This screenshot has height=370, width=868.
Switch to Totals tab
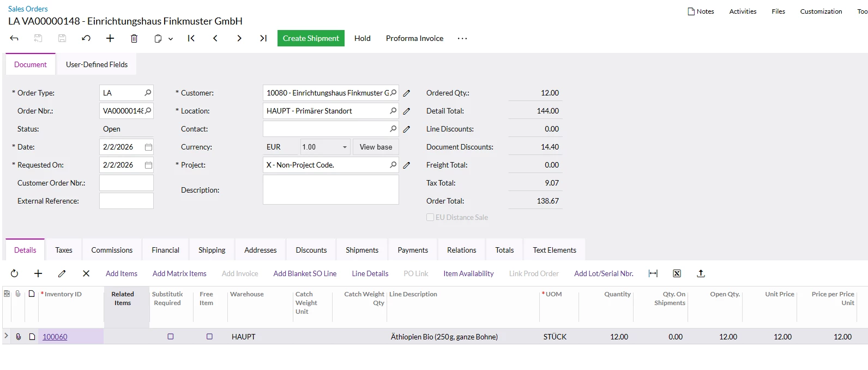(504, 250)
